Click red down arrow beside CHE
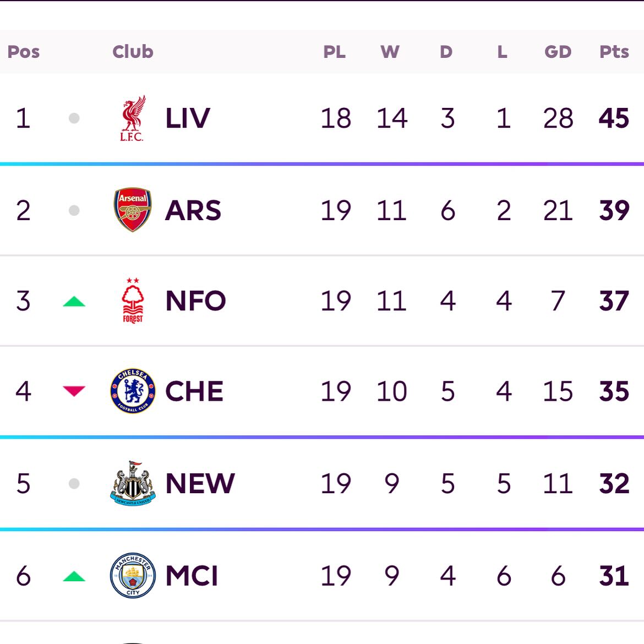Viewport: 644px width, 644px height. tap(74, 391)
